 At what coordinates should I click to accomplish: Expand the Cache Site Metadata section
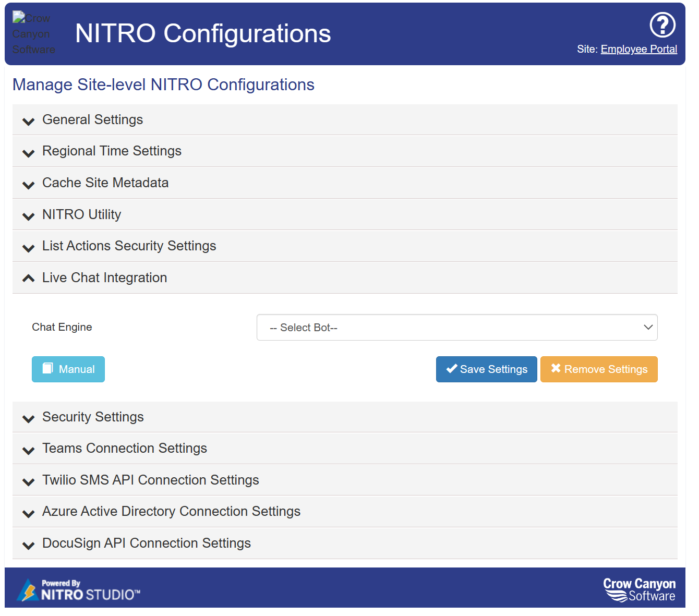coord(105,183)
